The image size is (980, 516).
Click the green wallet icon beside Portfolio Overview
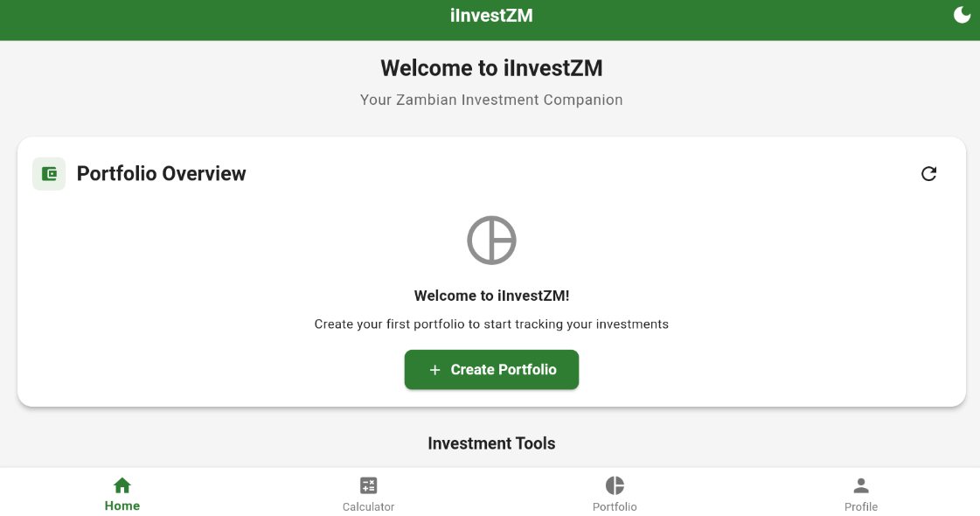(x=49, y=174)
